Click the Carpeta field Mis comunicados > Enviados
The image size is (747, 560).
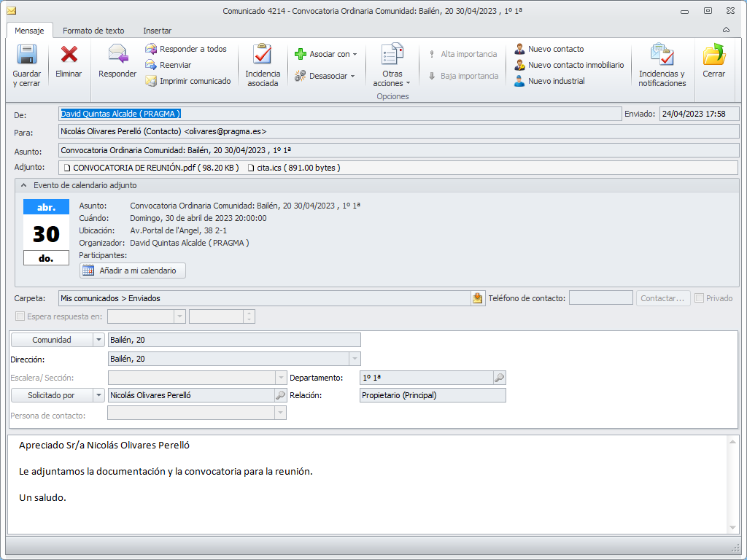[x=264, y=298]
